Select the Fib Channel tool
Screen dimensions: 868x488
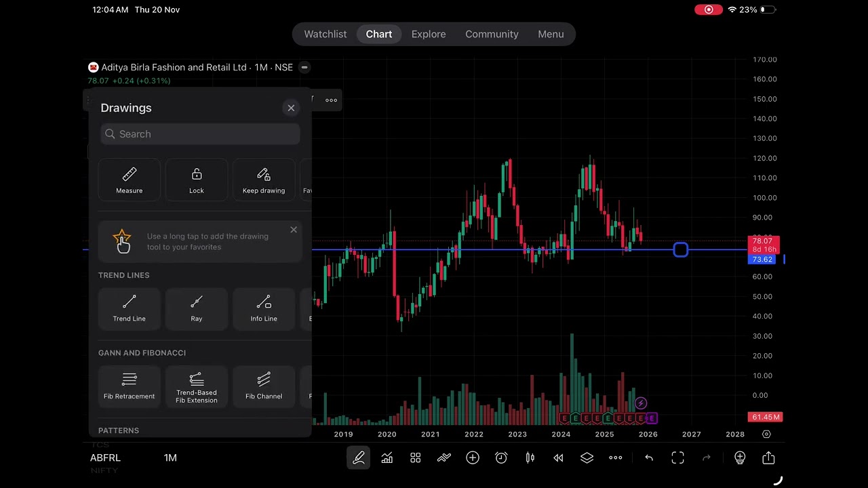tap(264, 386)
